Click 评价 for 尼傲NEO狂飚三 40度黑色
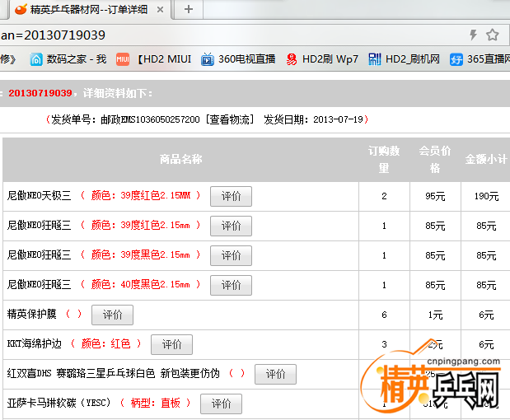Screen dimensions: 510x420 [231, 285]
